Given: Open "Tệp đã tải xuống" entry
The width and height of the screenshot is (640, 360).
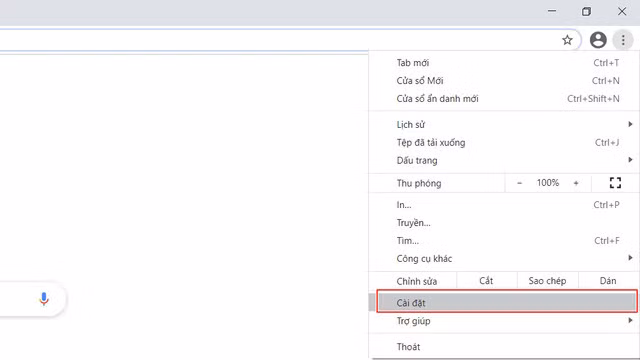Looking at the screenshot, I should tap(504, 142).
